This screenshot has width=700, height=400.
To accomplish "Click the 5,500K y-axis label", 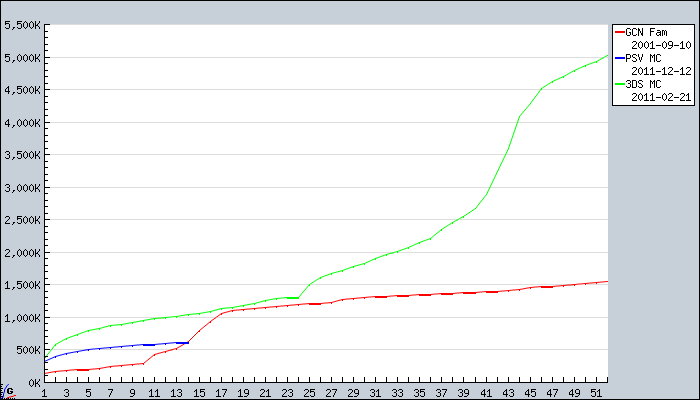I will [22, 25].
